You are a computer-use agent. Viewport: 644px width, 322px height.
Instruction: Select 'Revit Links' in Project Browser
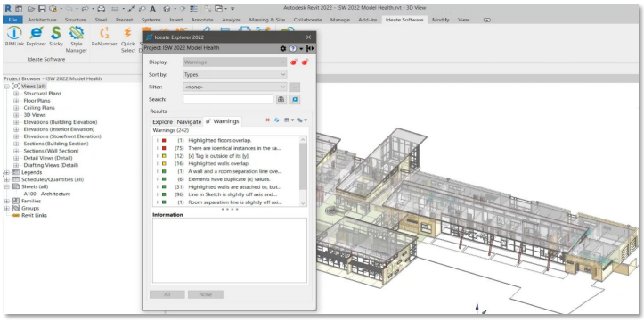(34, 215)
